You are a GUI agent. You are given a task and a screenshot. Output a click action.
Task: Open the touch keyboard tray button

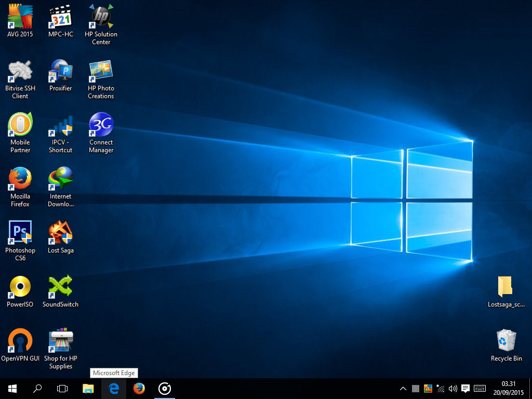[x=480, y=389]
